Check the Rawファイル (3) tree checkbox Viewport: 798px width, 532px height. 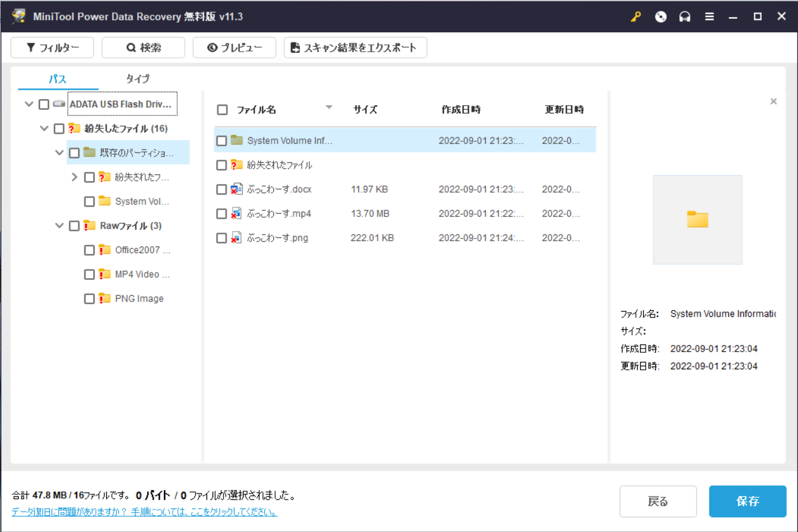pos(74,226)
